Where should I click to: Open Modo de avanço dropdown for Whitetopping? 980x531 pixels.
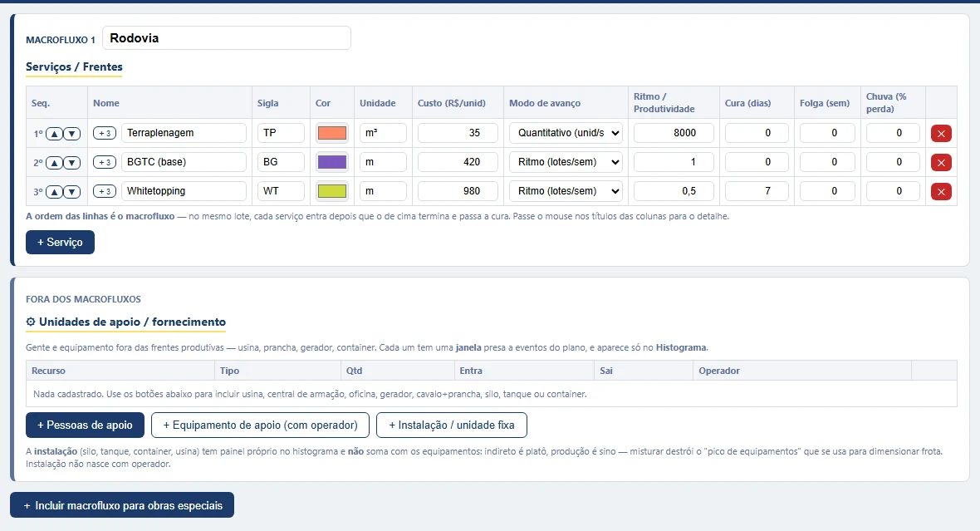(566, 191)
